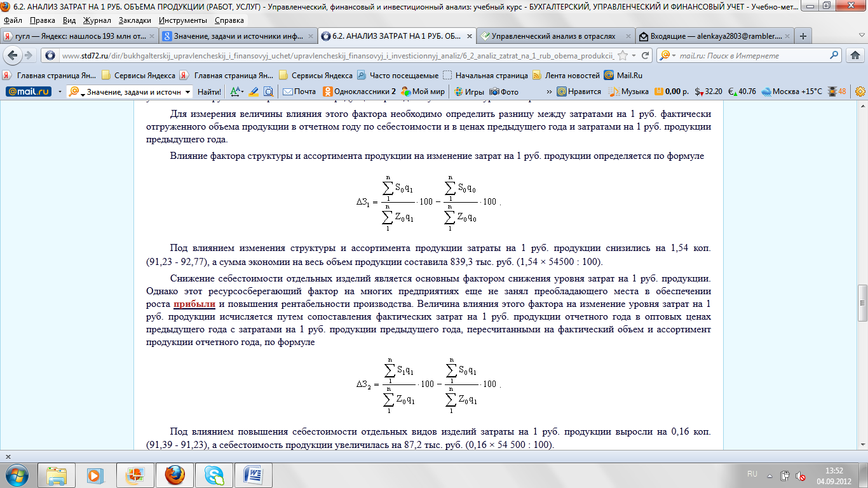The height and width of the screenshot is (488, 868).
Task: Switch to the Значение, задачи и источники tab
Action: click(x=238, y=36)
